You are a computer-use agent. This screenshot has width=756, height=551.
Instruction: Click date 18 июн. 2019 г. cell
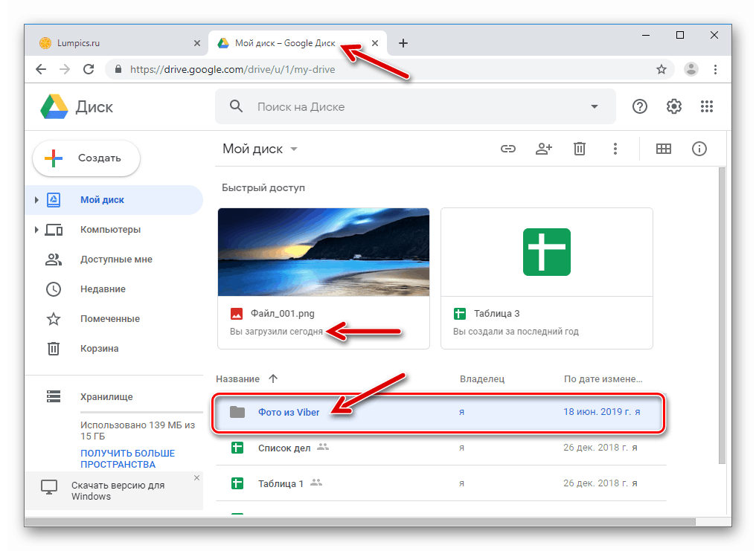[x=602, y=412]
